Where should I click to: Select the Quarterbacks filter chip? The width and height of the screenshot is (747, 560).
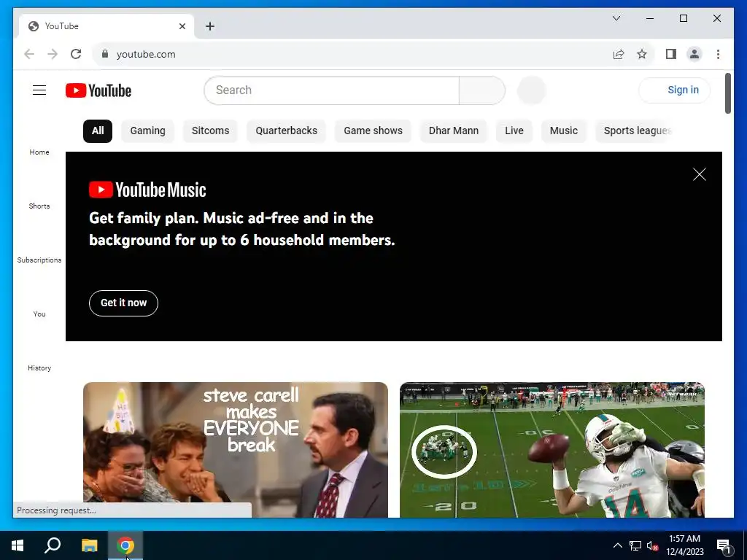286,131
